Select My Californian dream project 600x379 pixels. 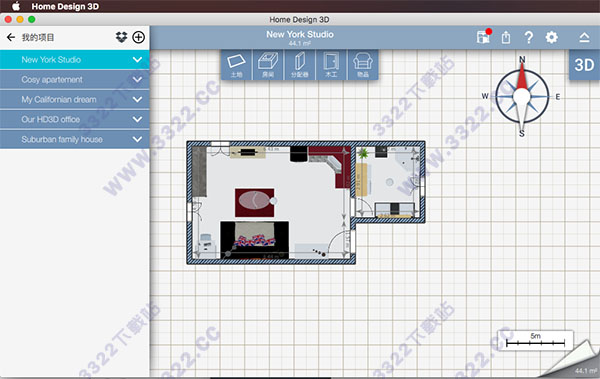click(x=75, y=100)
